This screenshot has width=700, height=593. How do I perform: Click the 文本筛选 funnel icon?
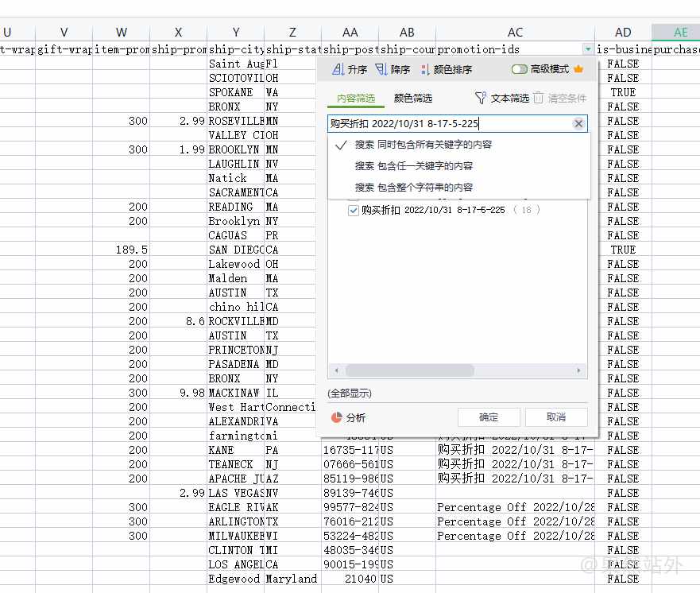point(481,98)
